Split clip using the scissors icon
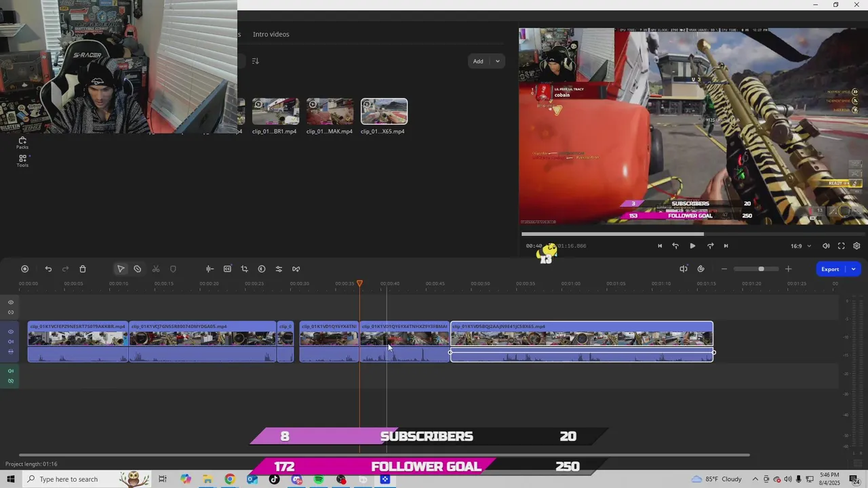Image resolution: width=868 pixels, height=488 pixels. (155, 269)
